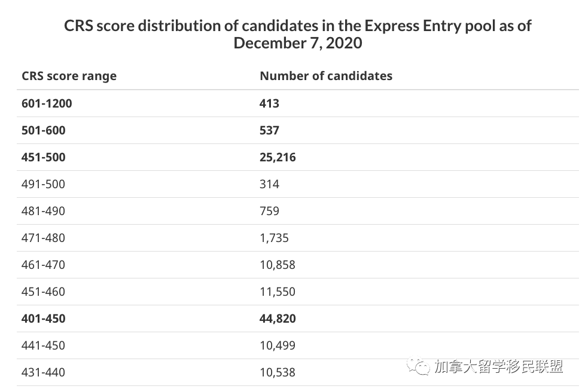Screen dimensions: 582x392
Task: Click the 25,216 candidates total
Action: [x=278, y=157]
